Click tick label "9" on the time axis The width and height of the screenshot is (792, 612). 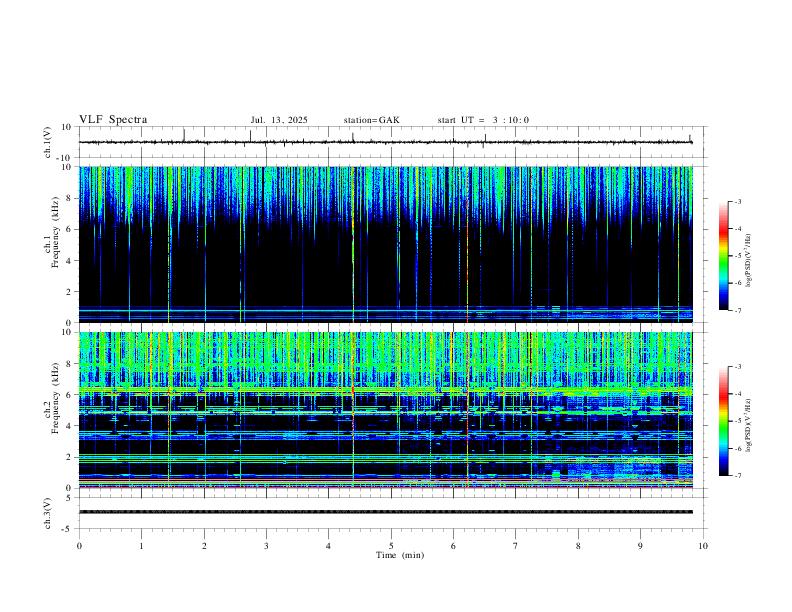640,546
